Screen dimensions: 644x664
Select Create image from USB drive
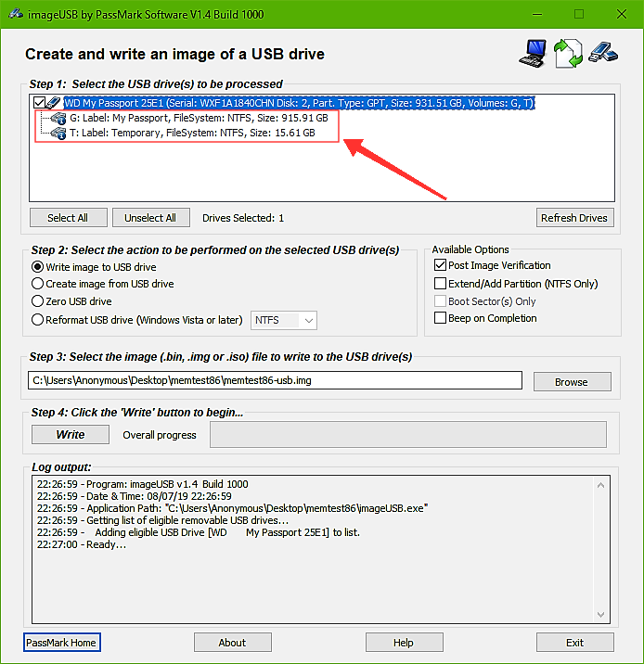pos(38,283)
